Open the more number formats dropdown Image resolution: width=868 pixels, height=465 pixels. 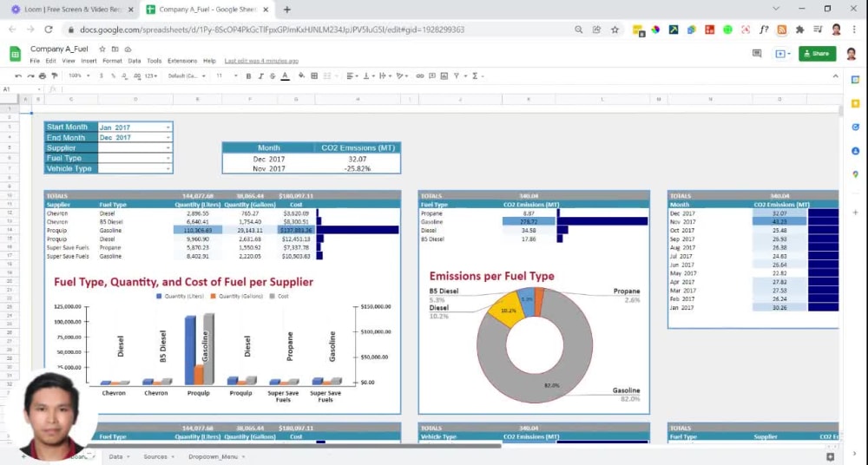point(151,75)
